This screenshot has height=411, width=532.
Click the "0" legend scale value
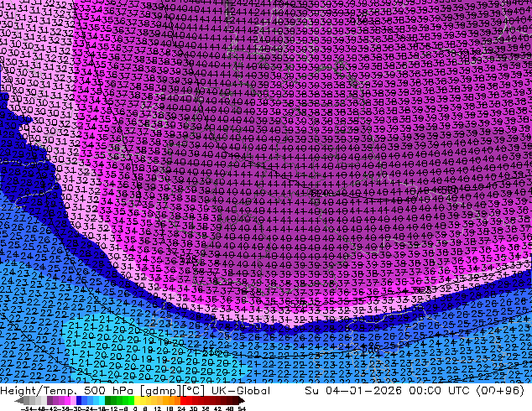click(x=135, y=409)
